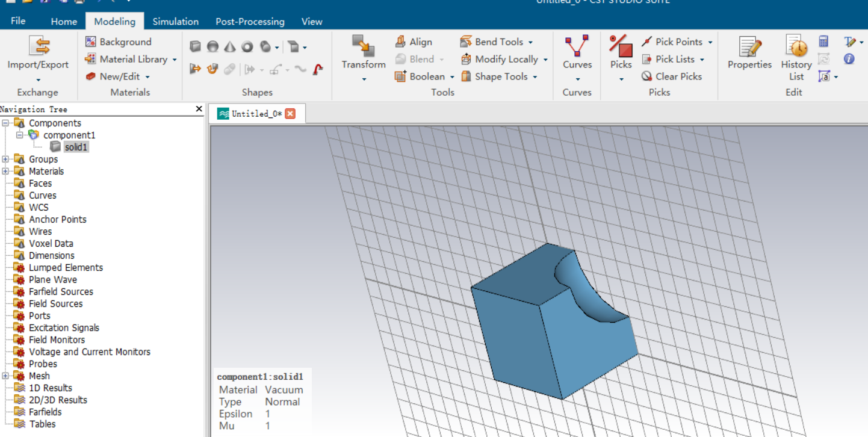868x437 pixels.
Task: Create a sphere shape
Action: 212,46
